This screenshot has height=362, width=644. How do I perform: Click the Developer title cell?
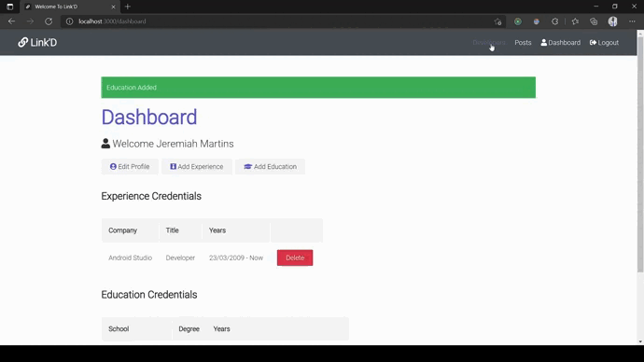180,258
